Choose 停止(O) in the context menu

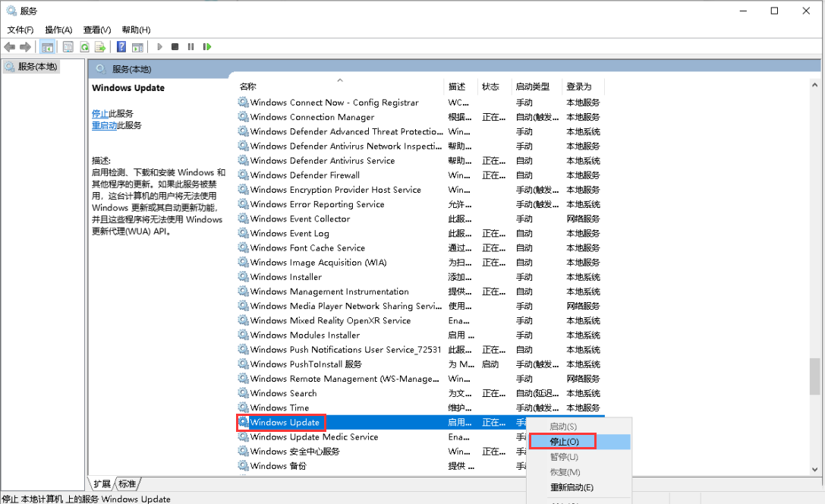[x=579, y=442]
